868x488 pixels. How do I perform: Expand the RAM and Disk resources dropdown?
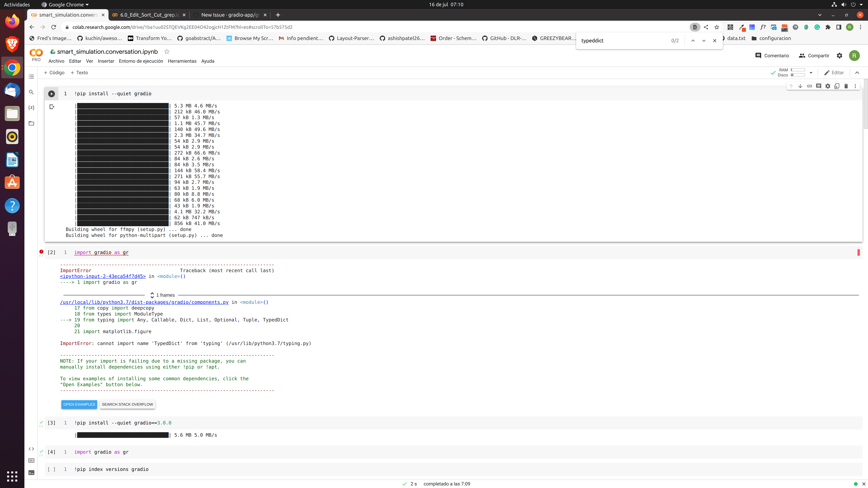(x=811, y=73)
